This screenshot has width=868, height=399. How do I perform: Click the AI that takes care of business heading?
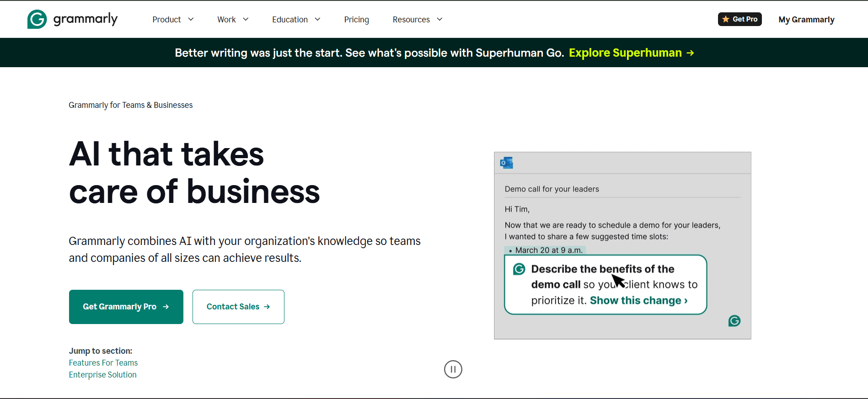(x=194, y=173)
